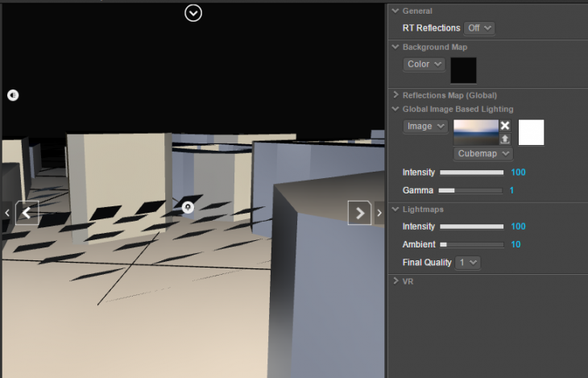Open the Background Map Color dropdown
Image resolution: width=588 pixels, height=378 pixels.
[424, 64]
